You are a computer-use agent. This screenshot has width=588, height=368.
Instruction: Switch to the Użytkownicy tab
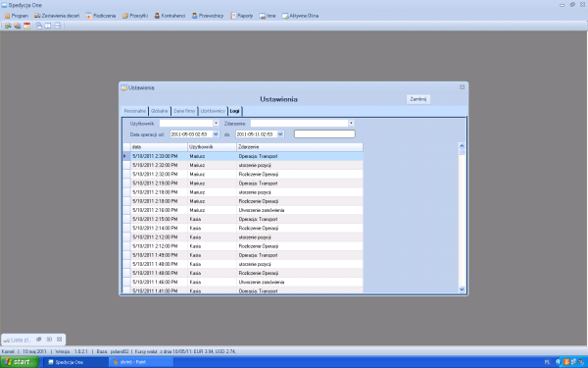[x=213, y=111]
